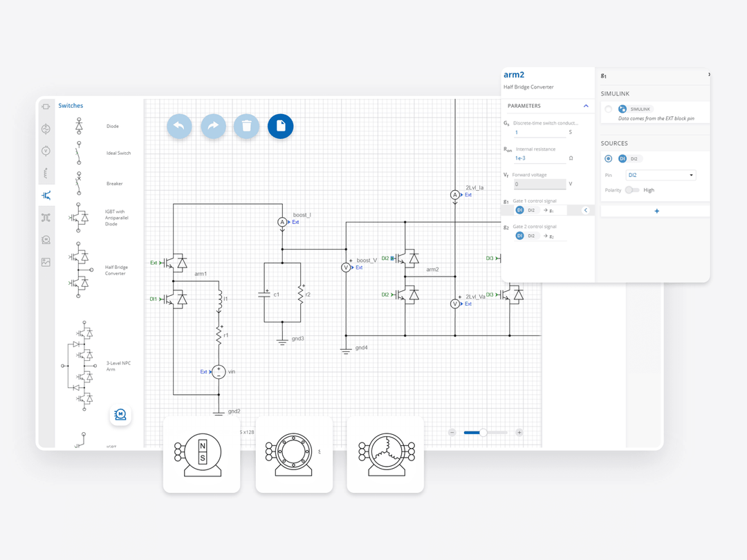747x560 pixels.
Task: Select the voltmeter tool in the left sidebar
Action: (46, 150)
